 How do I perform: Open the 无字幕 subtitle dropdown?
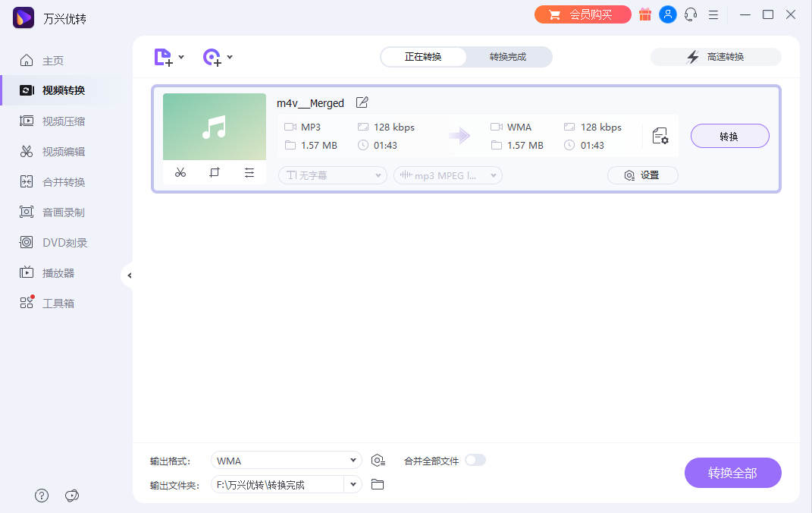point(333,175)
